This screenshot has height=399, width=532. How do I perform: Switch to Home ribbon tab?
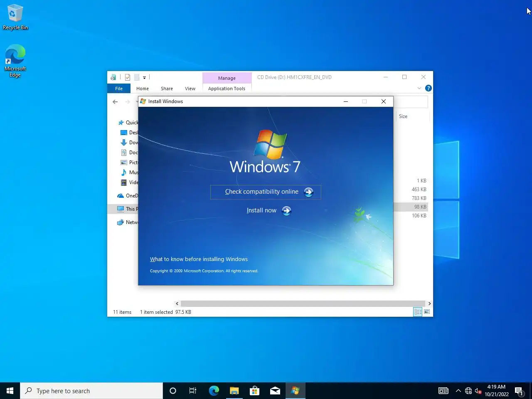[x=143, y=89]
